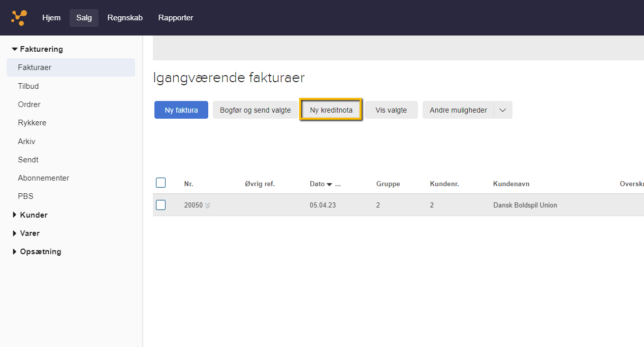Click the Ny faktura button
644x347 pixels.
coord(181,110)
